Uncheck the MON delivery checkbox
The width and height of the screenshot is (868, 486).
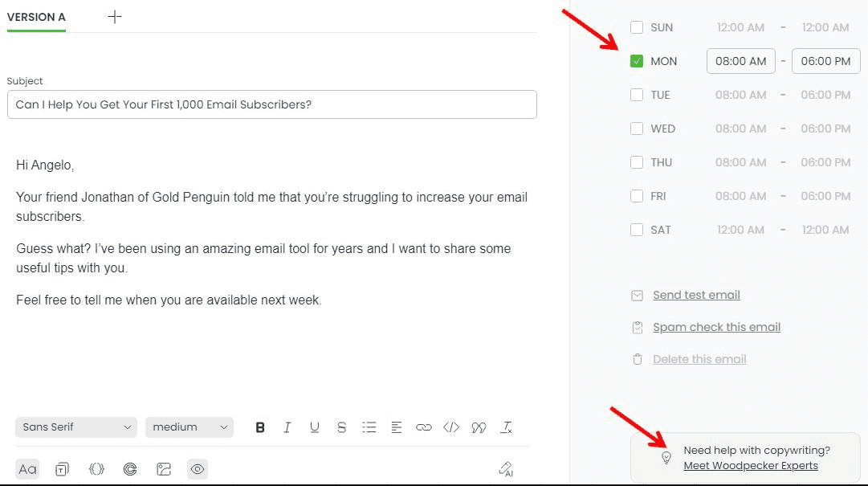coord(637,60)
